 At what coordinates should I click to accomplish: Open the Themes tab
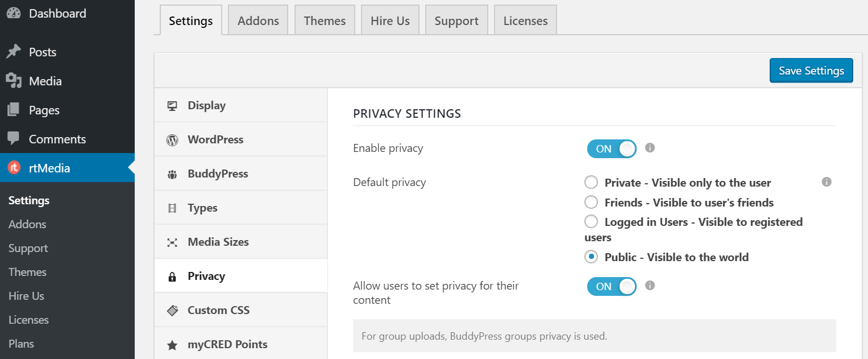tap(324, 20)
